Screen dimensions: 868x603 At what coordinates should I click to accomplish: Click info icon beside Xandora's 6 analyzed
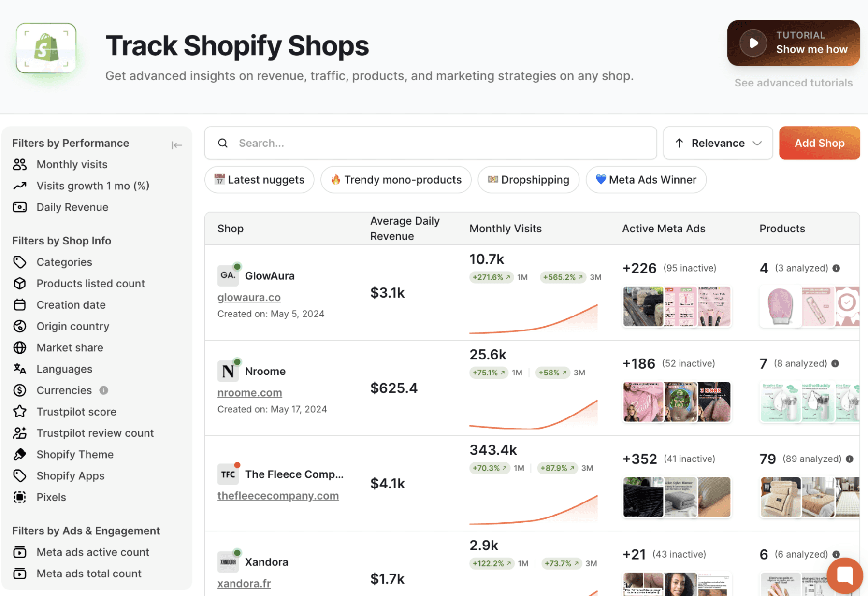point(836,554)
